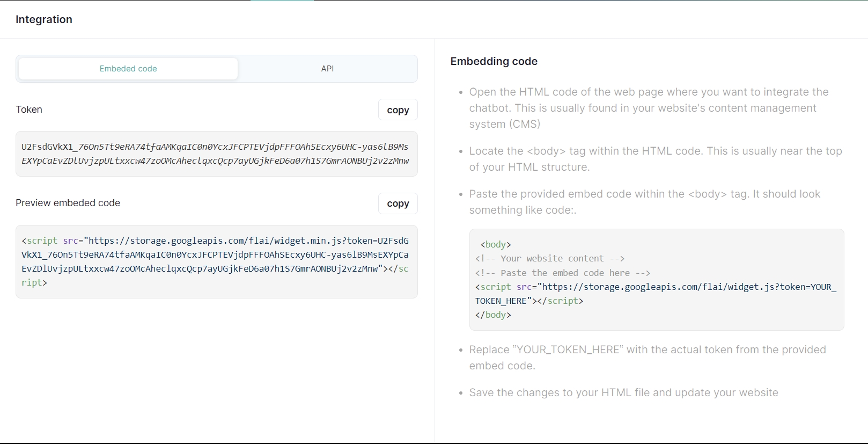Copy the Token value
This screenshot has width=868, height=444.
click(398, 110)
